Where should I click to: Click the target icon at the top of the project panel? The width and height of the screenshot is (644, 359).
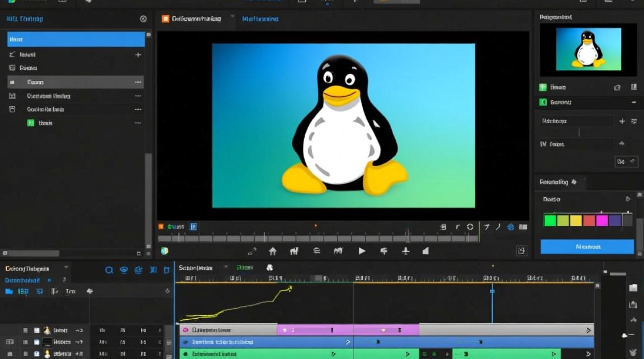coord(142,19)
